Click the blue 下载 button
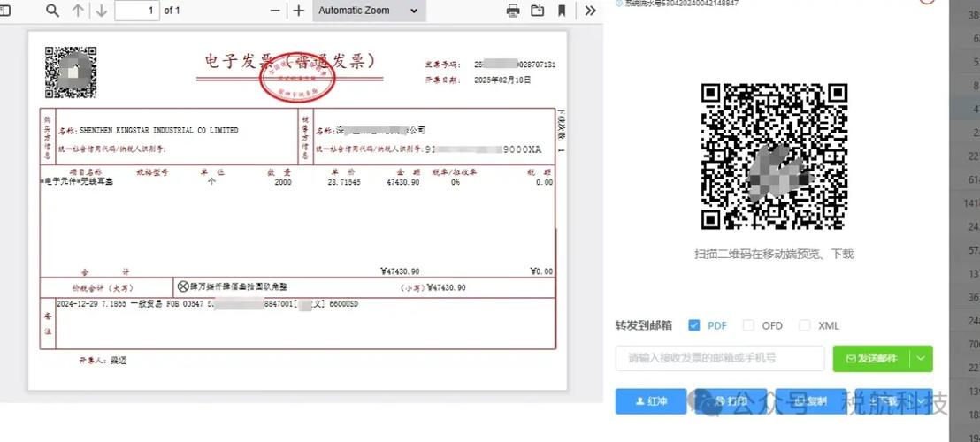This screenshot has height=442, width=980. pos(882,401)
